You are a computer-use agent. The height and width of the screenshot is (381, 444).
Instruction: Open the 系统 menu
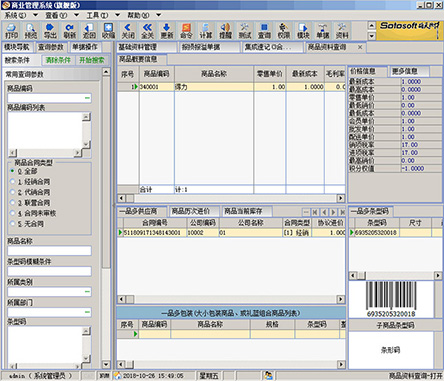(x=15, y=15)
